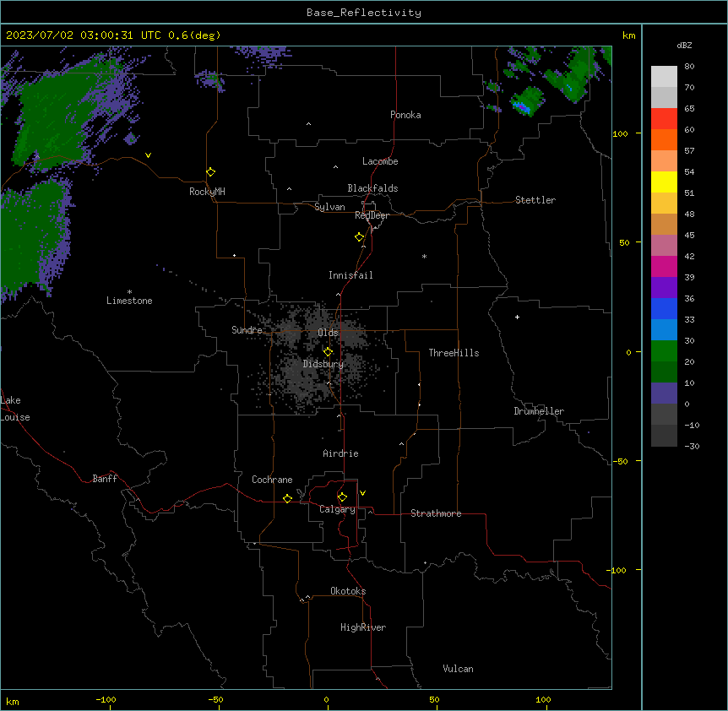Viewport: 728px width, 711px height.
Task: Click the Didsbury town label
Action: tap(323, 364)
